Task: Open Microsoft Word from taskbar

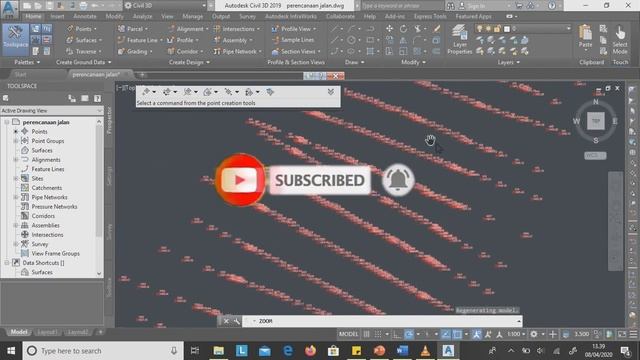Action: pos(402,351)
